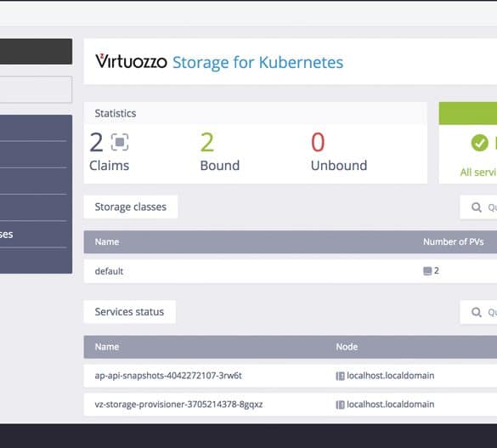Click the Services status search magnifier icon
The image size is (497, 448).
tap(477, 312)
